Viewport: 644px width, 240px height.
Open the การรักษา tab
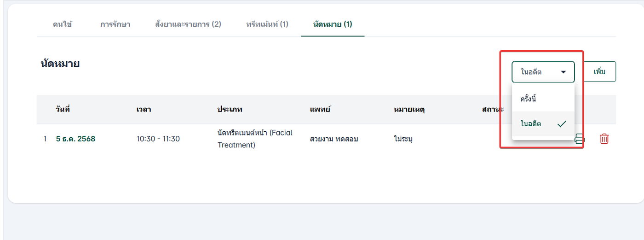coord(115,24)
